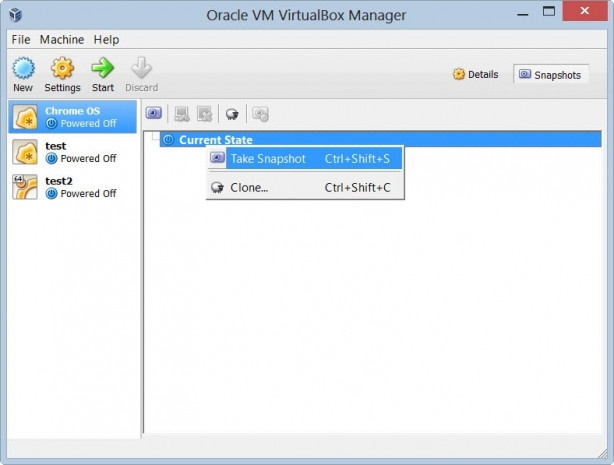
Task: Open Settings gear in toolbar
Action: tap(62, 68)
